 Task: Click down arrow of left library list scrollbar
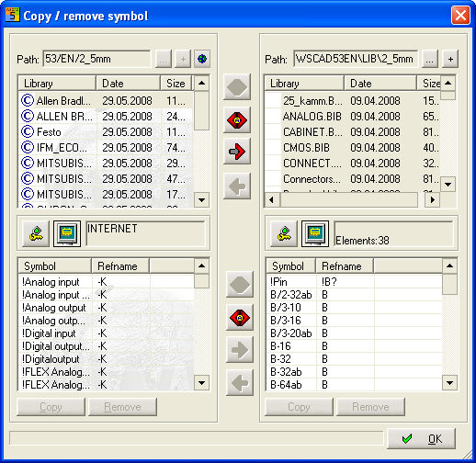pyautogui.click(x=201, y=200)
